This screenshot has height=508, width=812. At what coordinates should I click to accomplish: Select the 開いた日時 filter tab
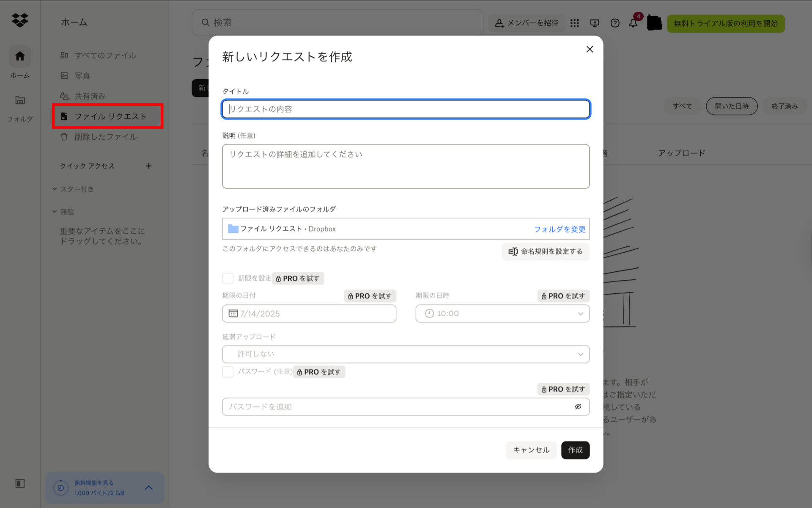tap(732, 106)
